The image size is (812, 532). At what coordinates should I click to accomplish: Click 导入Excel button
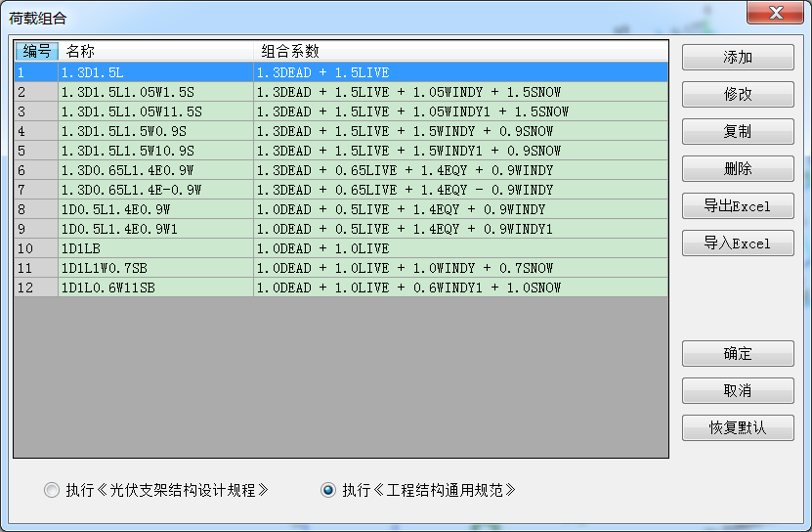[737, 244]
